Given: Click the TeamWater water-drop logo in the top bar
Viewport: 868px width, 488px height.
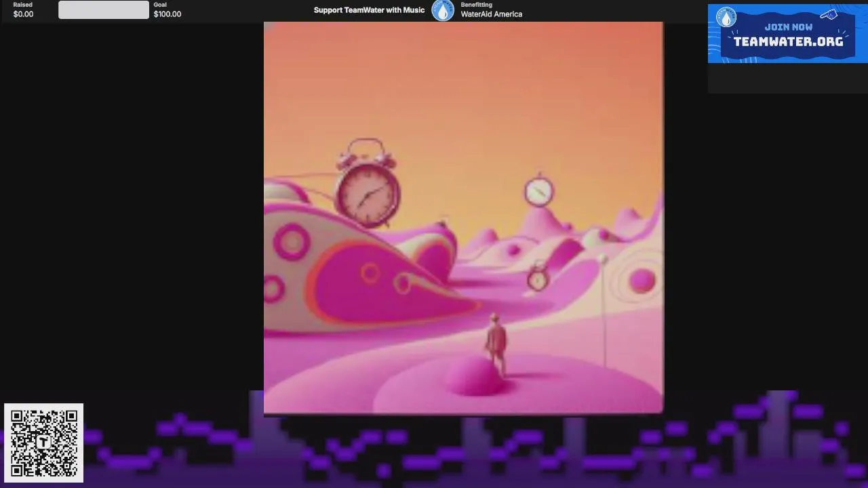Looking at the screenshot, I should pyautogui.click(x=443, y=10).
